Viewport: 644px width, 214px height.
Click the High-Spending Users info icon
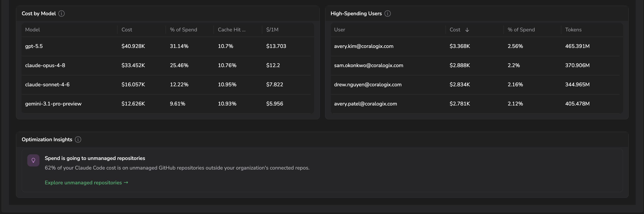coord(387,14)
